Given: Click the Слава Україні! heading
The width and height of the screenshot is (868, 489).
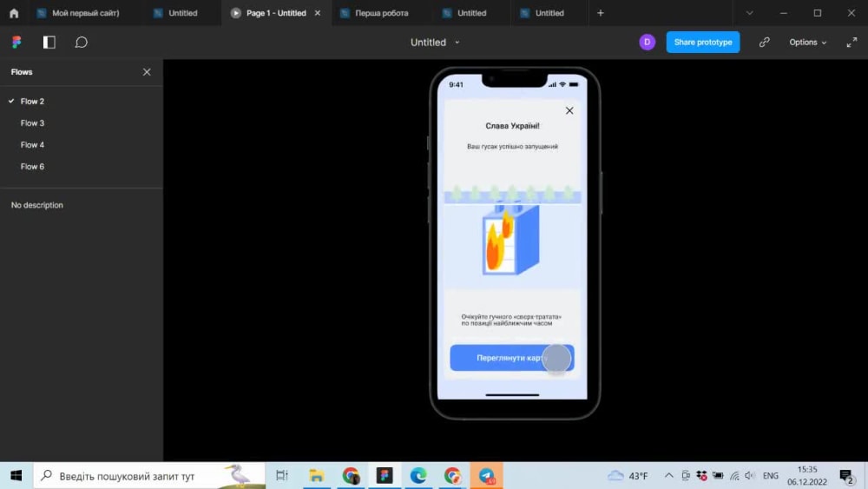Looking at the screenshot, I should point(513,126).
